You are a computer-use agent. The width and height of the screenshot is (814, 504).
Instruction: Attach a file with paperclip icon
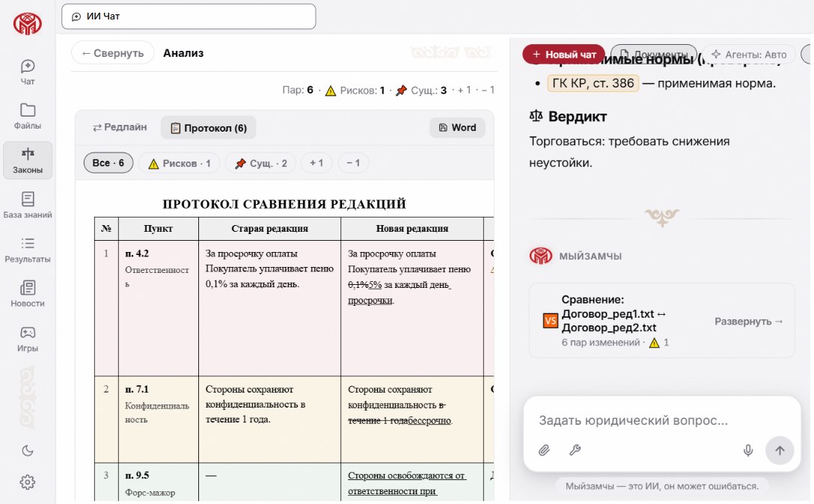543,450
